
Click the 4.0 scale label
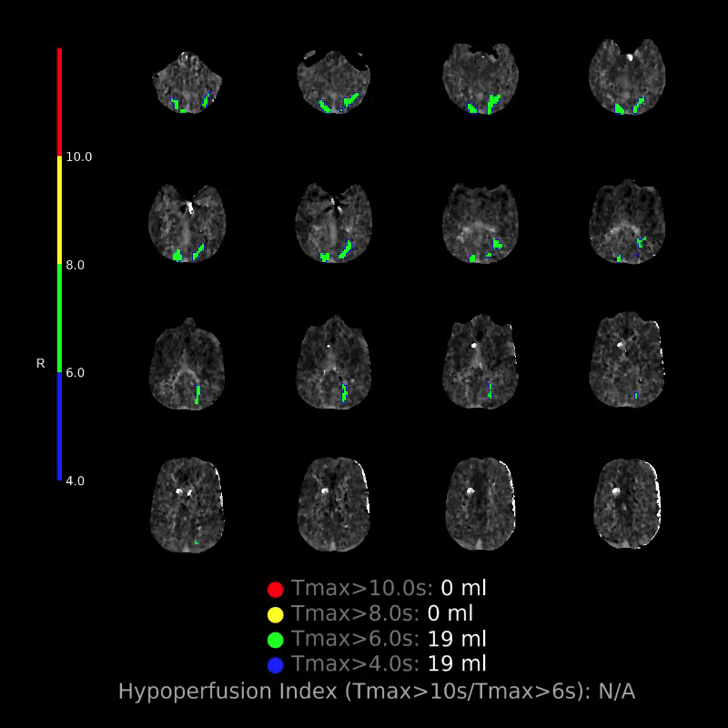tap(76, 480)
